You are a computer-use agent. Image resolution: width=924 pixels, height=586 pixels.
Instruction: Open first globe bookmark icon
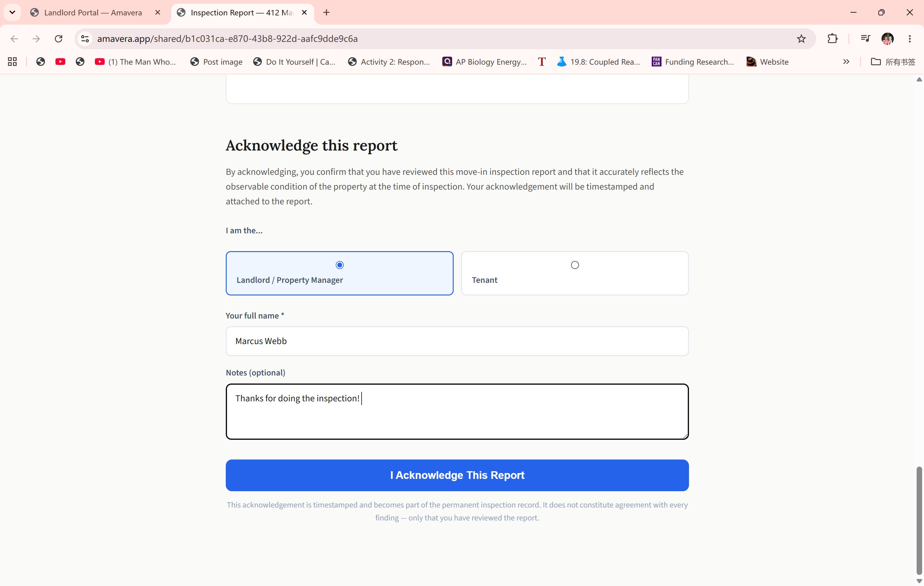point(40,62)
